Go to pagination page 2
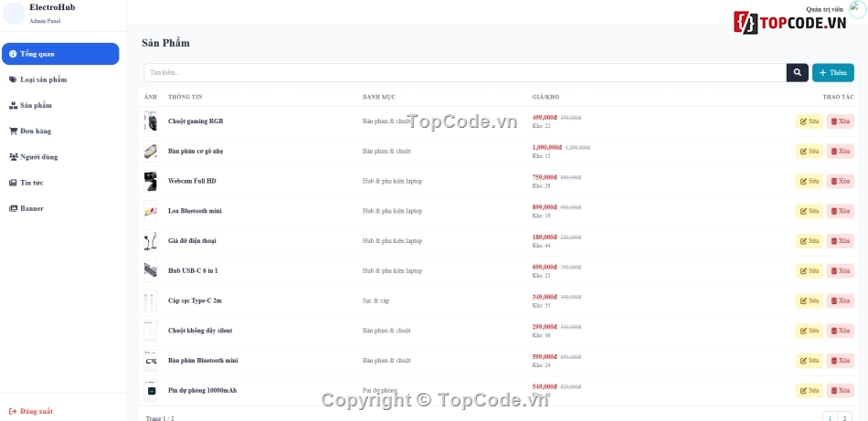The height and width of the screenshot is (421, 868). click(x=845, y=417)
